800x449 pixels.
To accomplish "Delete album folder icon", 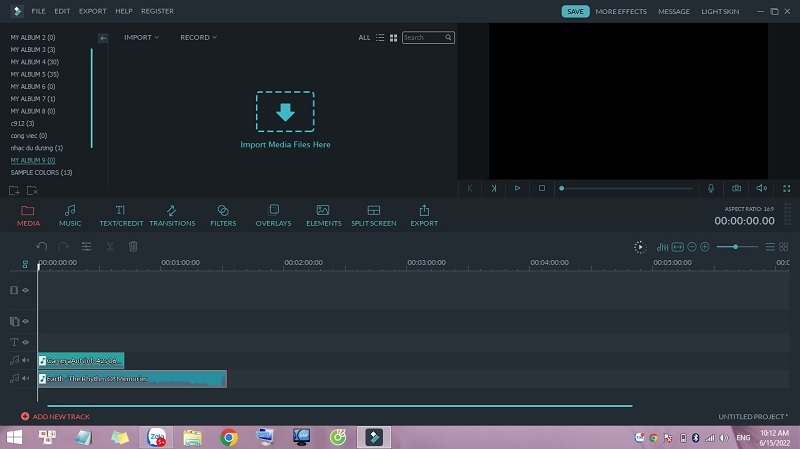I will (32, 190).
